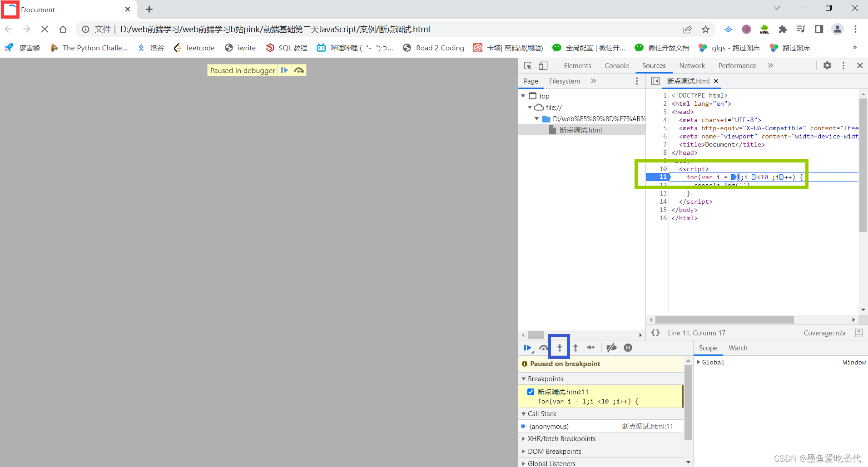Switch to the Elements panel
The height and width of the screenshot is (467, 868).
point(577,65)
